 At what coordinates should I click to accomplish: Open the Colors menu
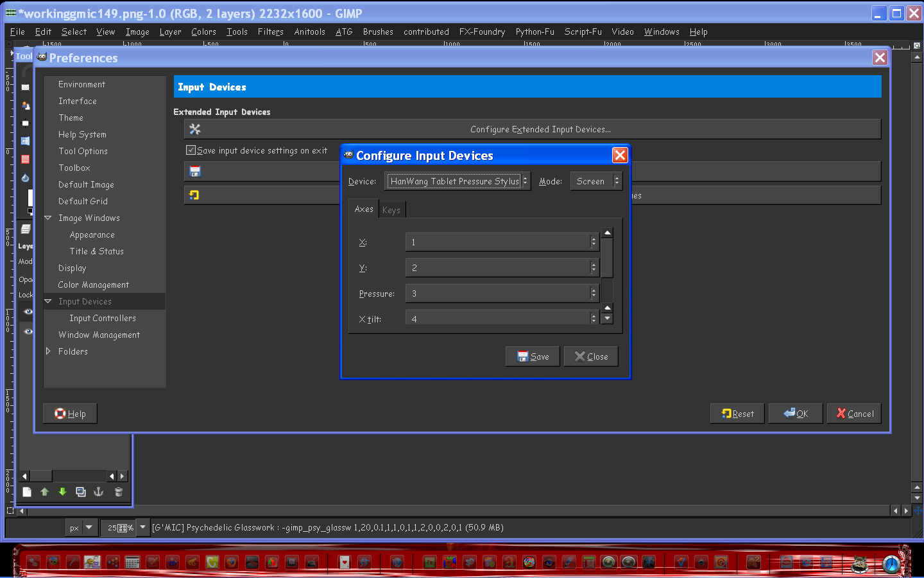click(203, 31)
